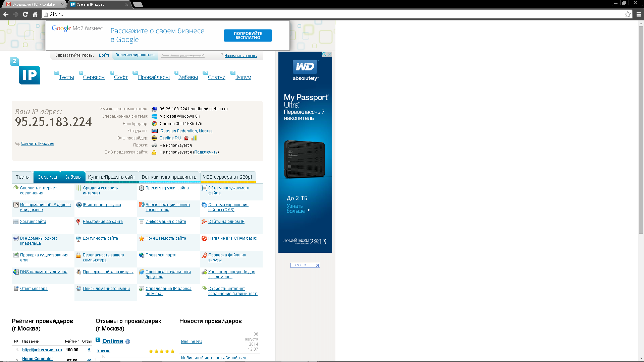Click the Russian flag icon

[154, 131]
